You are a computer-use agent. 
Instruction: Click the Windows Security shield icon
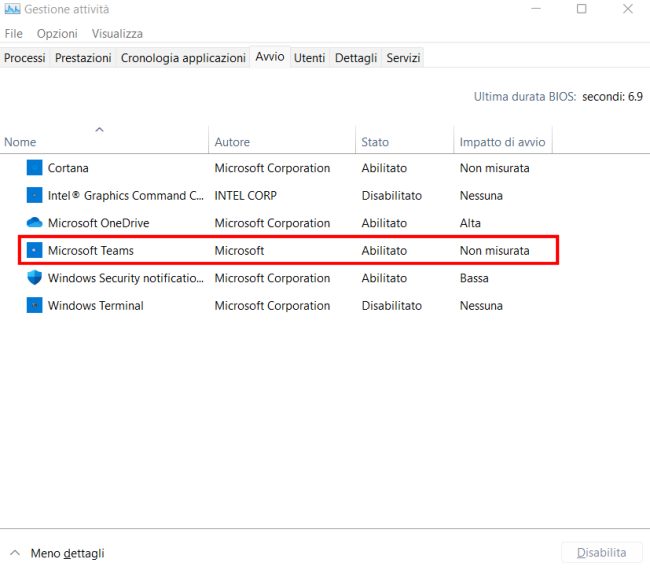click(34, 278)
